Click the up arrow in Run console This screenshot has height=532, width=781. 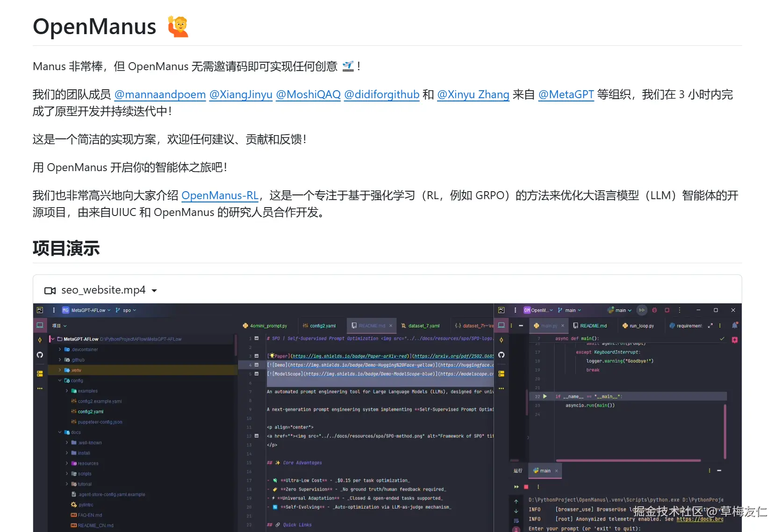516,501
